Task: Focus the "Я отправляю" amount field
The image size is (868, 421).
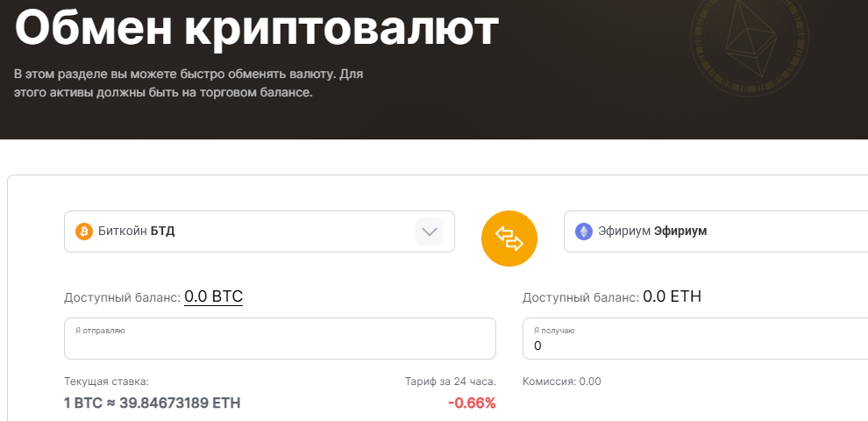Action: [280, 339]
